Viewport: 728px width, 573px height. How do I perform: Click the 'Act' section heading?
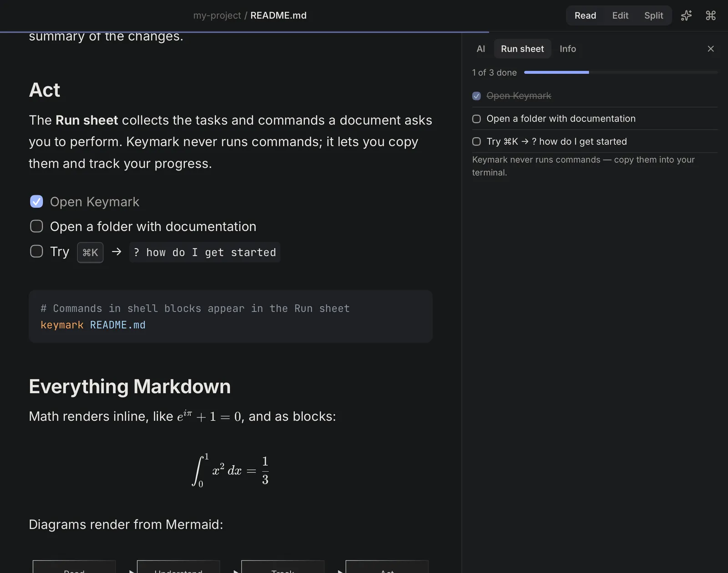click(x=45, y=90)
